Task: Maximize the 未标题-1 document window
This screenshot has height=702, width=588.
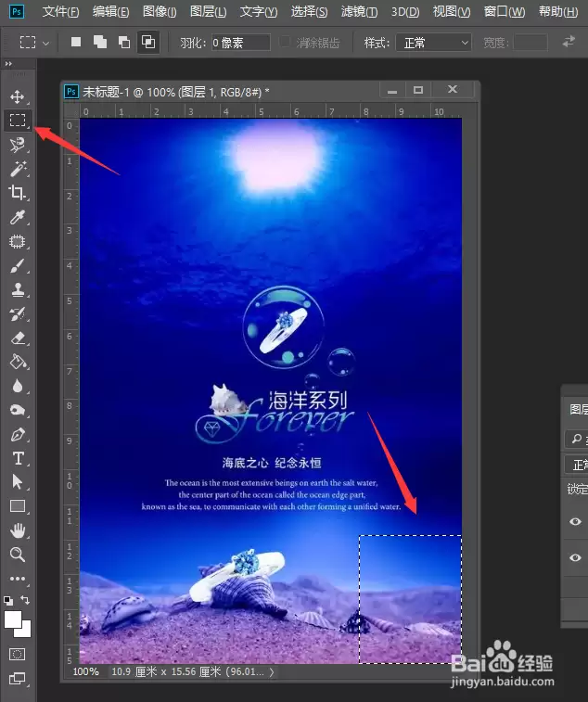Action: point(418,90)
